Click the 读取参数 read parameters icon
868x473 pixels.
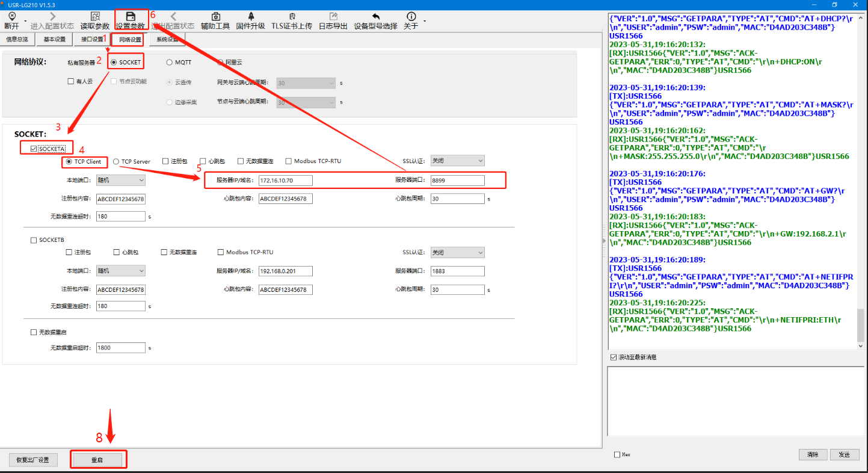tap(95, 16)
